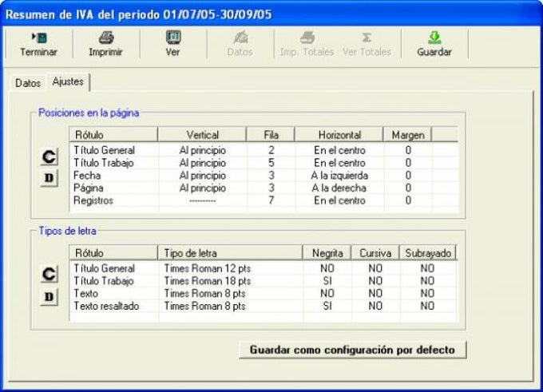This screenshot has width=543, height=392.
Task: Click 'Al principio' in the Página row
Action: coord(203,188)
